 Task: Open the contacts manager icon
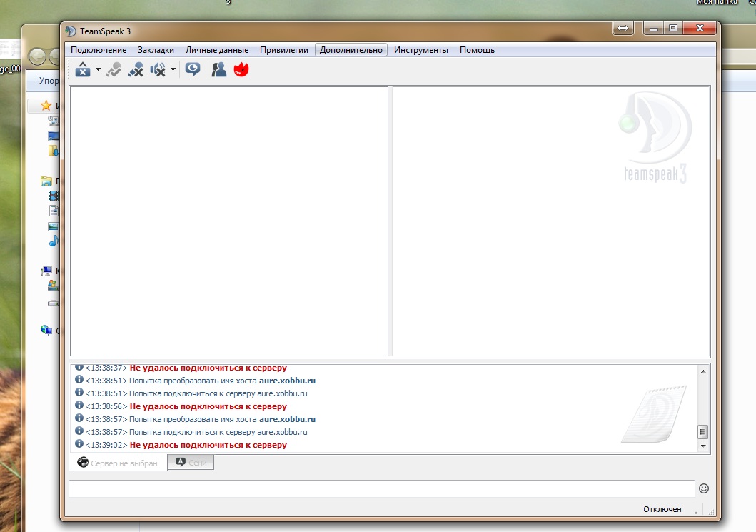click(219, 69)
